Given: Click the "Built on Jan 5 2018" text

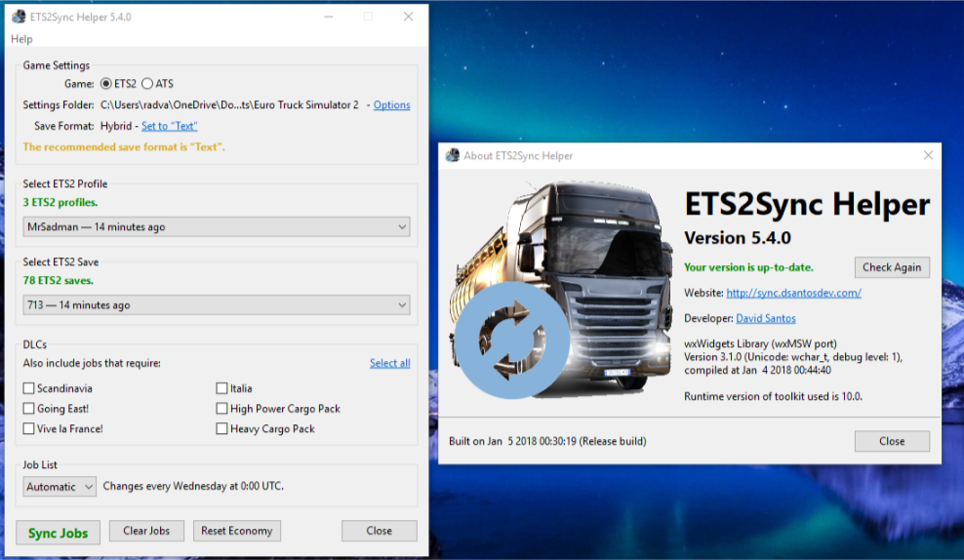Looking at the screenshot, I should [x=547, y=441].
